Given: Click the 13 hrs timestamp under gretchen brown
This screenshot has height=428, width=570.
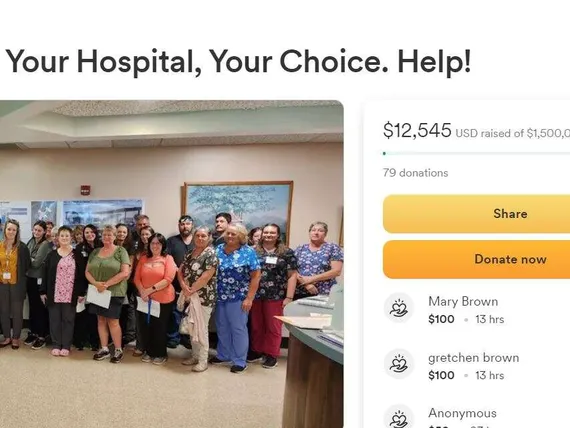Looking at the screenshot, I should point(490,375).
